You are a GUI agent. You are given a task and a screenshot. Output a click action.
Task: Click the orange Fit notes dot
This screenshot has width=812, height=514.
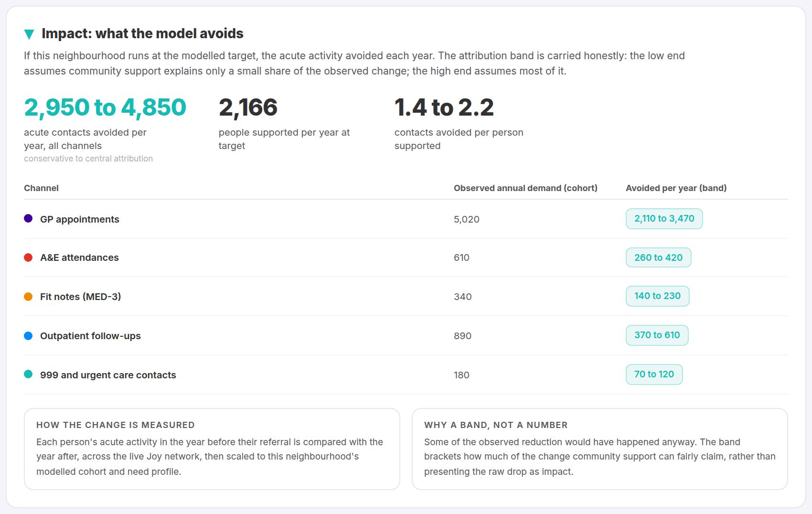(28, 297)
